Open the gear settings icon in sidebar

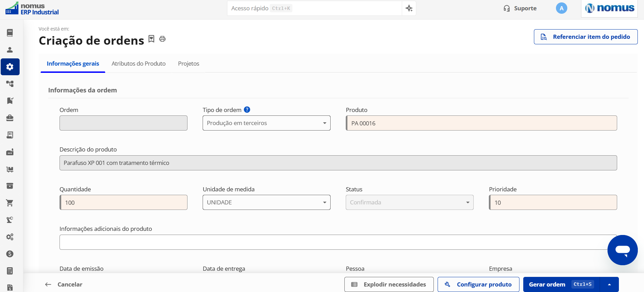(x=10, y=67)
